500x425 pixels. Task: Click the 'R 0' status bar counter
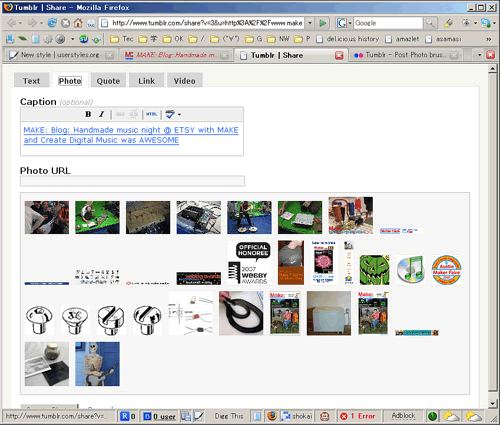128,416
